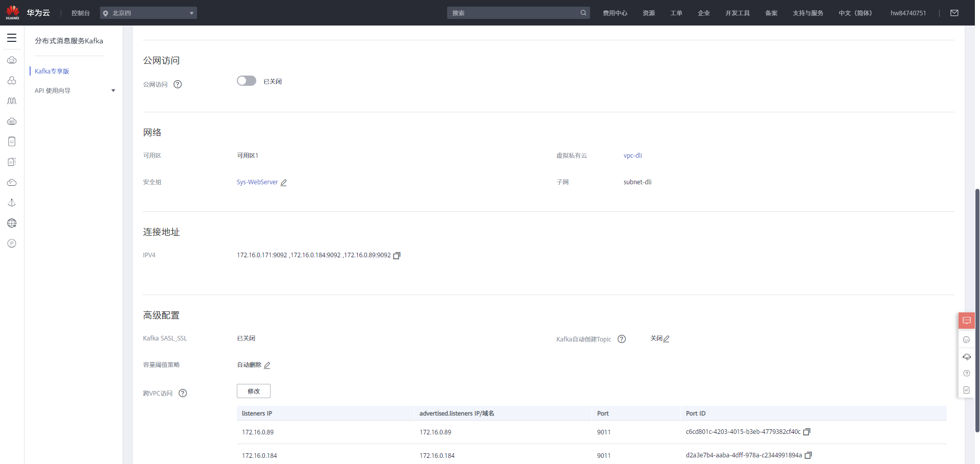Click listeners IP cell 172.16.0.184
The width and height of the screenshot is (980, 464).
pos(259,456)
